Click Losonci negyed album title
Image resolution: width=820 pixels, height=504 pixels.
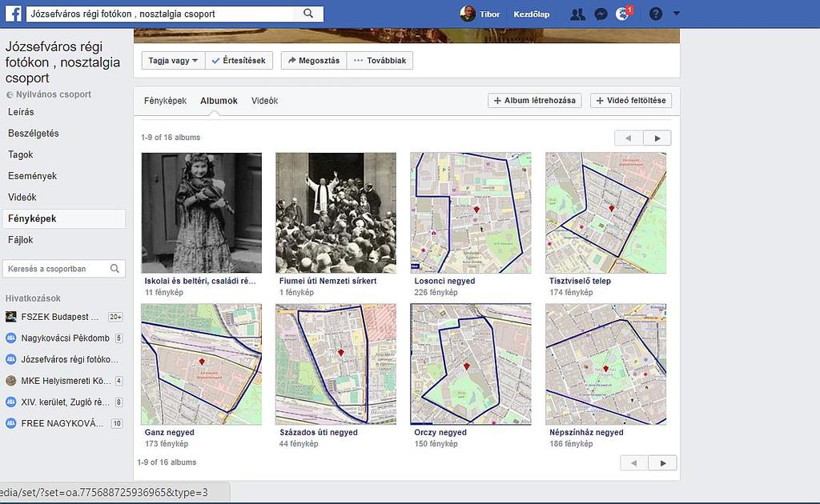444,281
